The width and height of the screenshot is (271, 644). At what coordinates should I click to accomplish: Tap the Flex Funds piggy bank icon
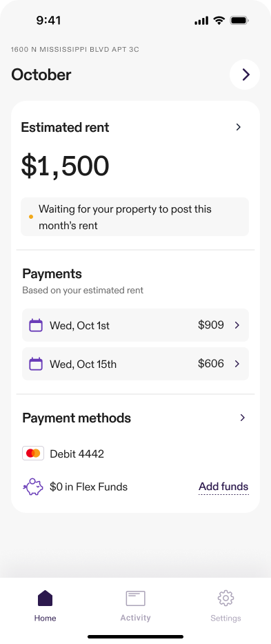[x=33, y=487]
